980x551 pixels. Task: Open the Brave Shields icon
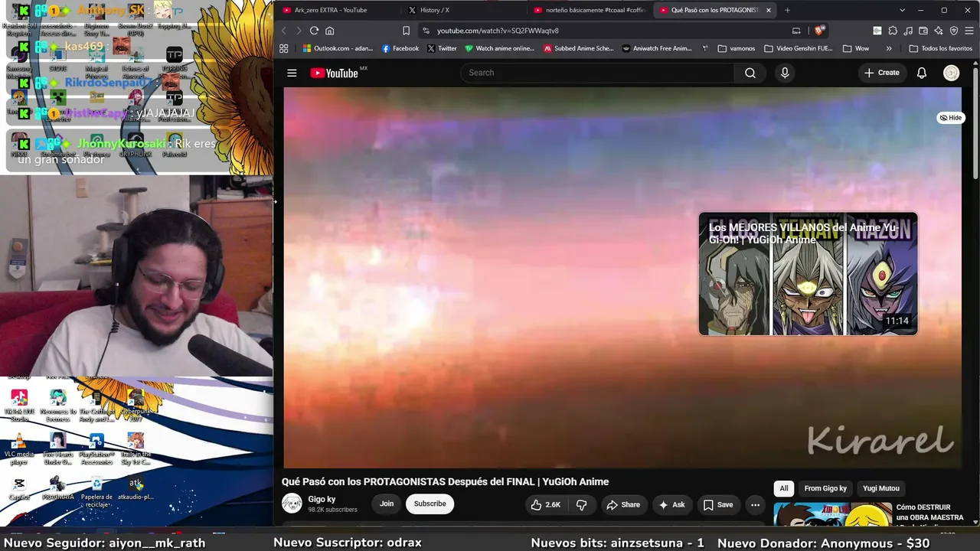pos(819,31)
